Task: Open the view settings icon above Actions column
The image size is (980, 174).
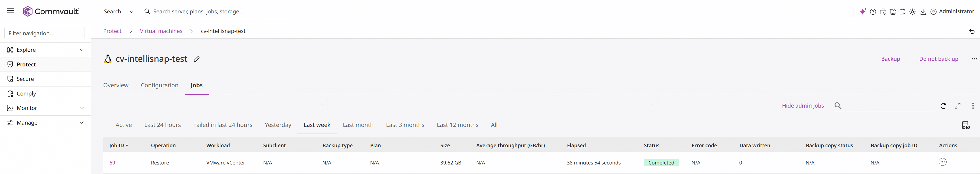Action: pyautogui.click(x=966, y=125)
